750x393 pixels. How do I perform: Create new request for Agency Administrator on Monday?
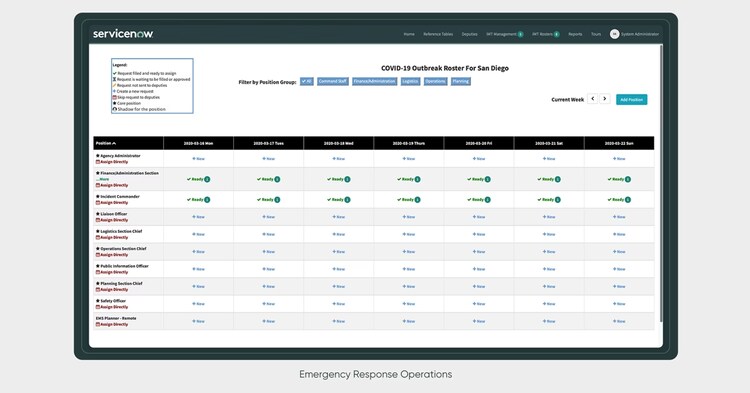199,159
